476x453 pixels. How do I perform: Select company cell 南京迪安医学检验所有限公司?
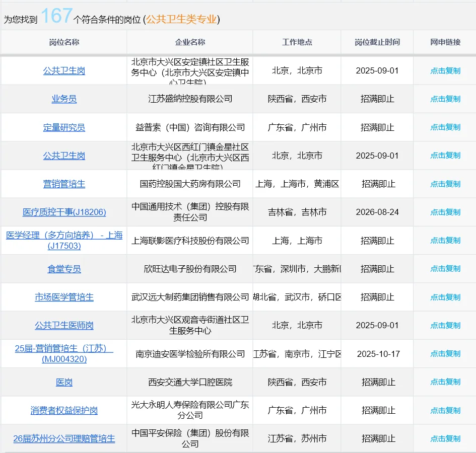click(190, 354)
